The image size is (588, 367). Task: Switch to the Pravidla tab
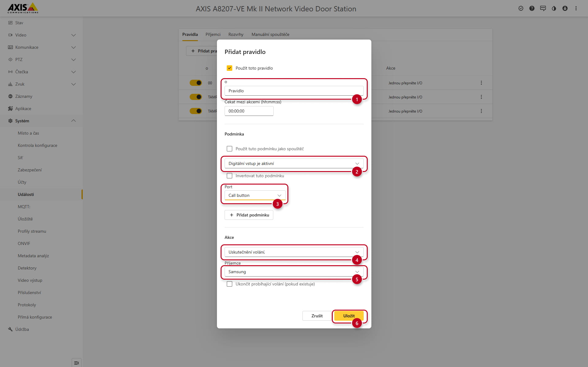point(190,34)
